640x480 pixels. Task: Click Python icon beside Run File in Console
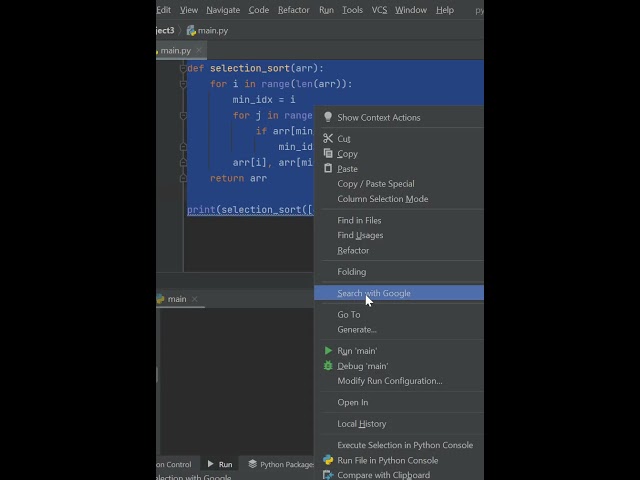pos(328,460)
